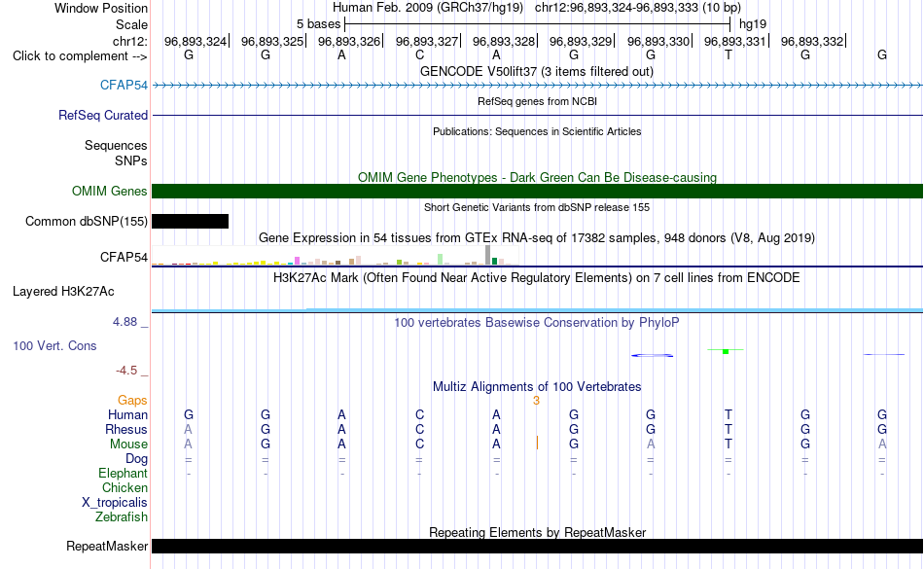The image size is (924, 569).
Task: Click the Mouse species label
Action: (x=128, y=445)
